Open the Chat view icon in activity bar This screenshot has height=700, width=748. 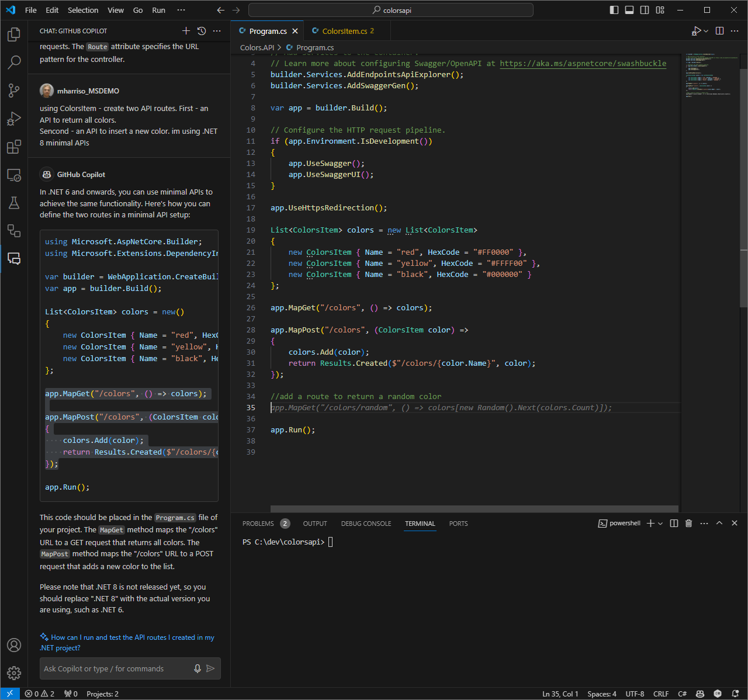tap(14, 259)
